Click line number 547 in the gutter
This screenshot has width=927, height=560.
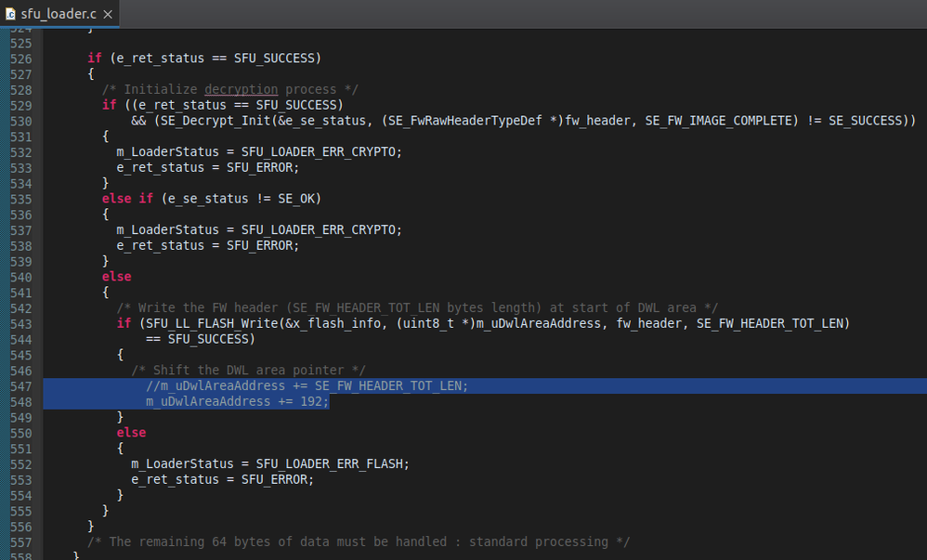pyautogui.click(x=20, y=385)
